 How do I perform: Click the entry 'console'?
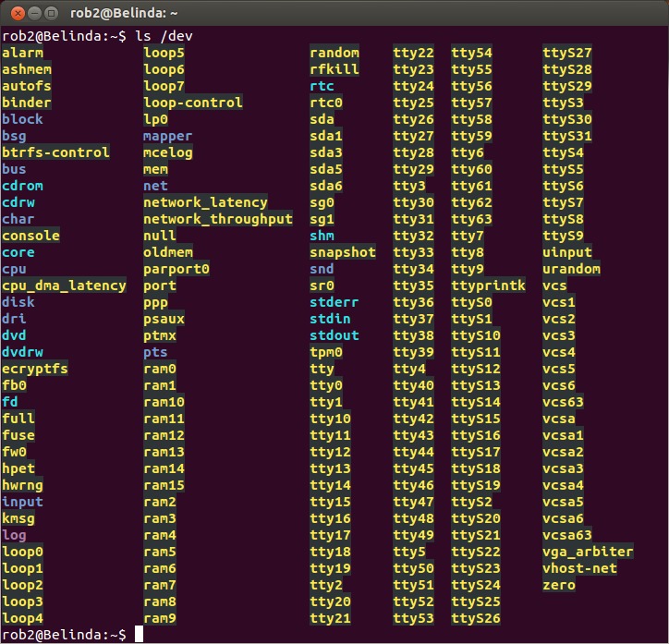pos(30,236)
